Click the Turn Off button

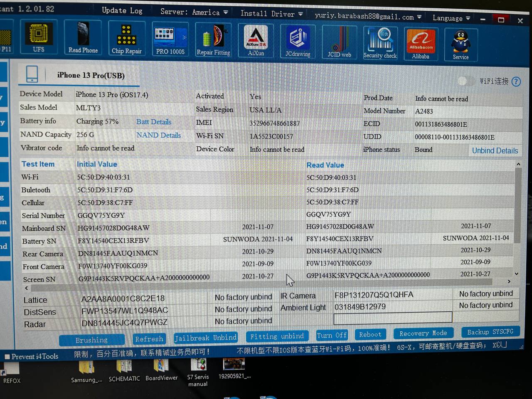(332, 335)
